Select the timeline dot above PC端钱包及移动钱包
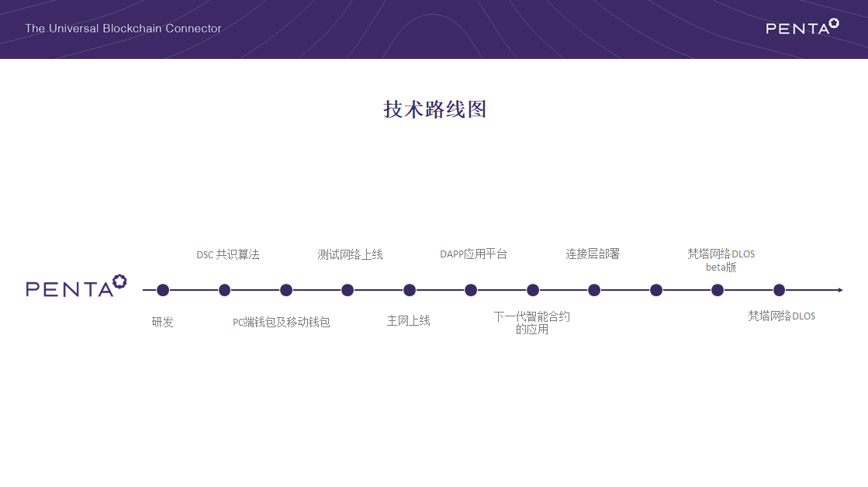 click(286, 290)
